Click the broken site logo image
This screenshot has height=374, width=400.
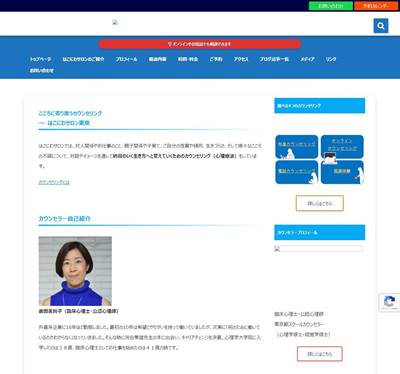115,23
